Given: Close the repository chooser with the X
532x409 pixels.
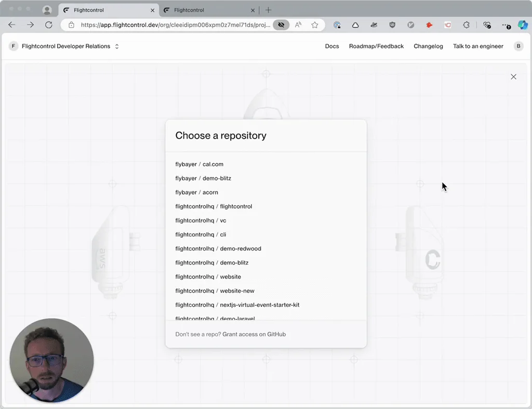Looking at the screenshot, I should point(514,77).
